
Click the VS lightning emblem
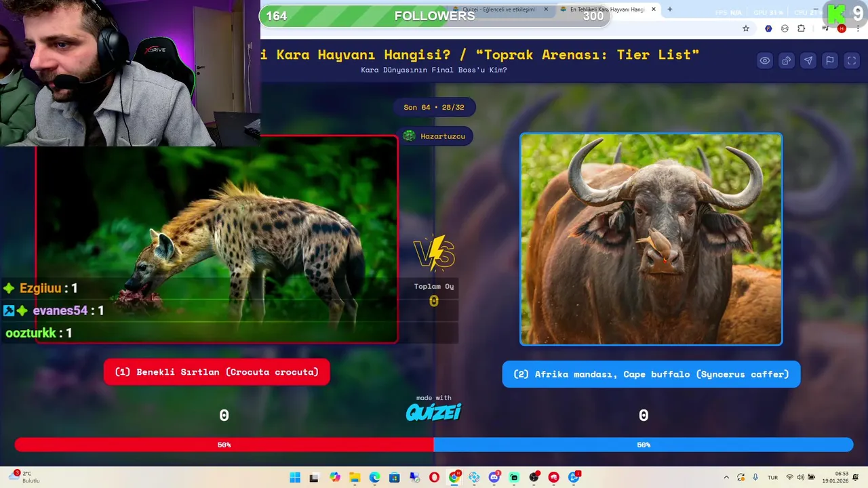(x=434, y=253)
